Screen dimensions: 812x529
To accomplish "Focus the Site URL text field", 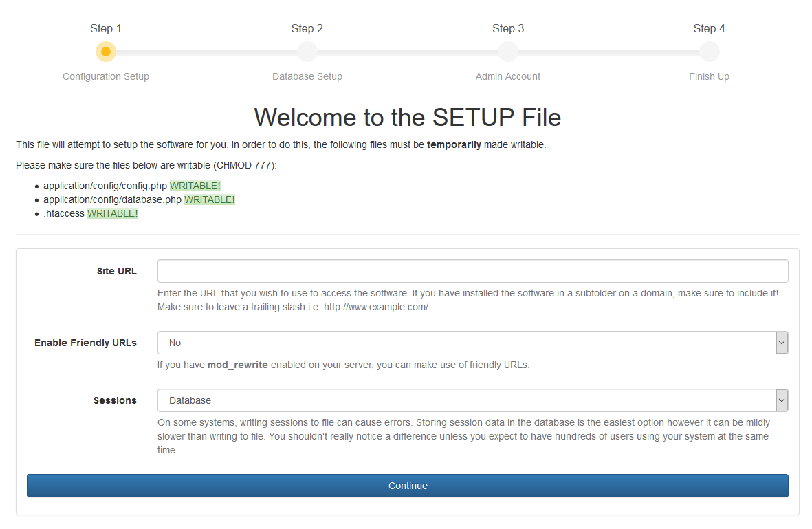I will pos(472,271).
